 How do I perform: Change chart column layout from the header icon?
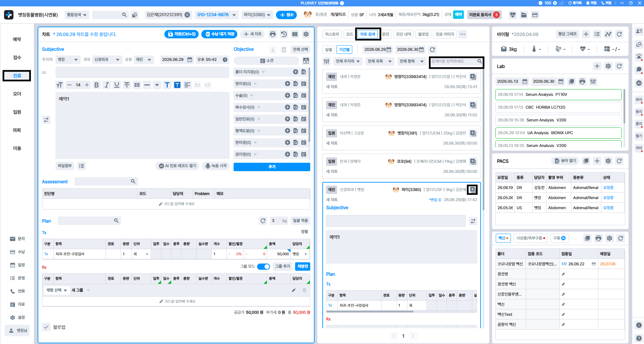pos(295,34)
